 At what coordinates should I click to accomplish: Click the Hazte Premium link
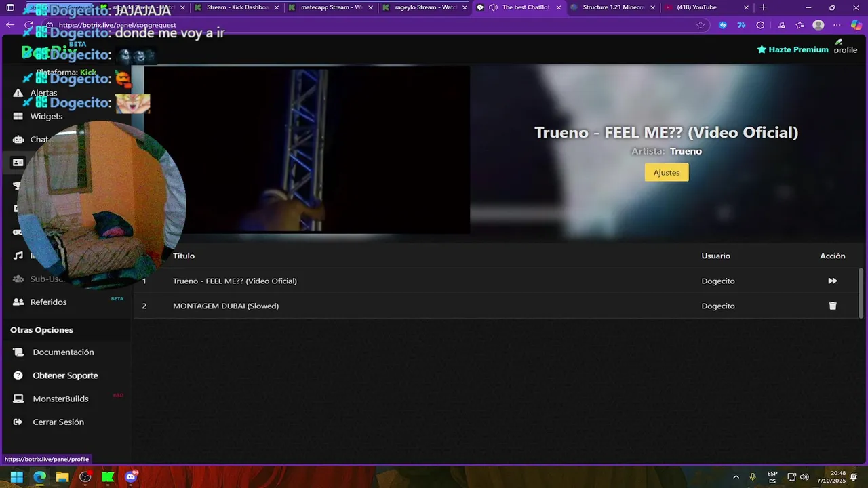pyautogui.click(x=793, y=49)
